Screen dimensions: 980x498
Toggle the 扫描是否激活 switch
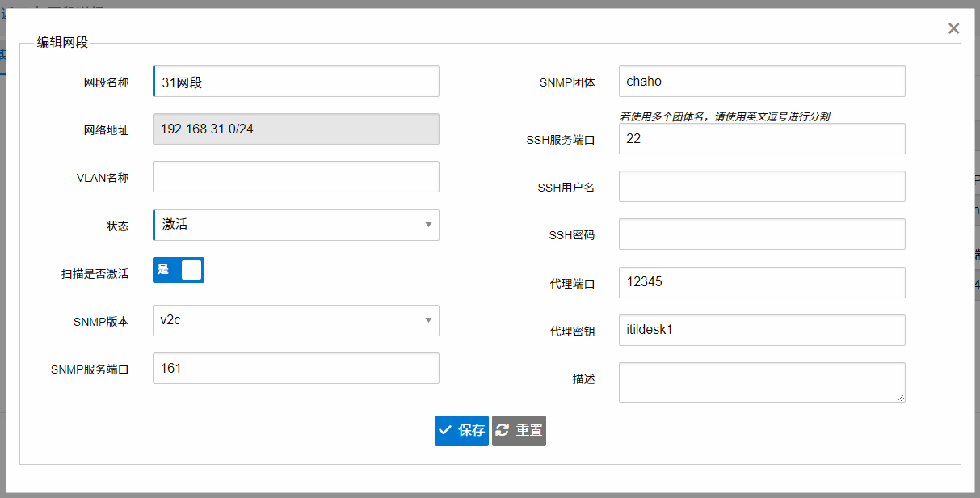[x=179, y=270]
